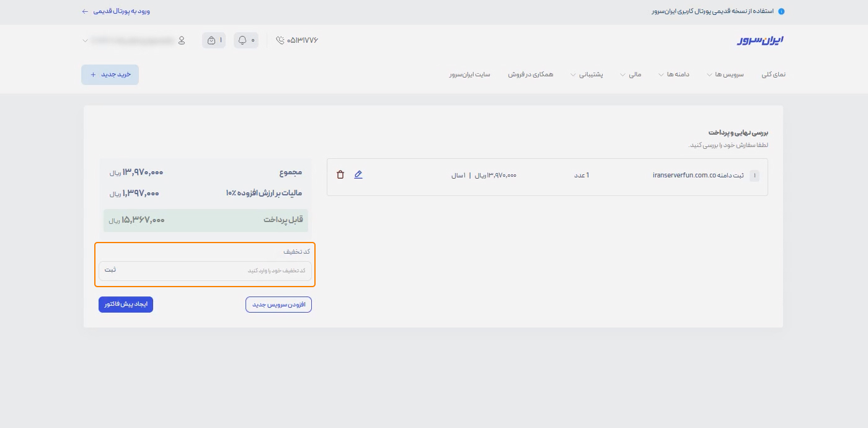Edit the domain order with the pencil icon
Screen dimensions: 868x428
coord(358,174)
